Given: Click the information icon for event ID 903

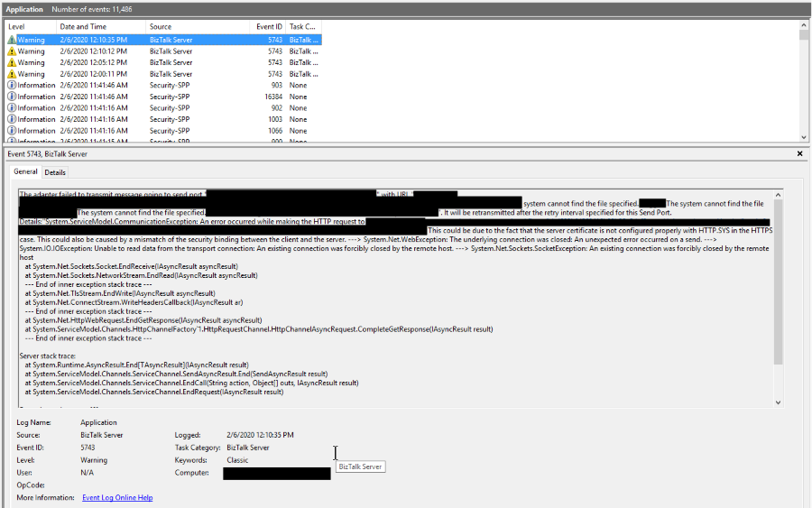Looking at the screenshot, I should click(x=12, y=86).
